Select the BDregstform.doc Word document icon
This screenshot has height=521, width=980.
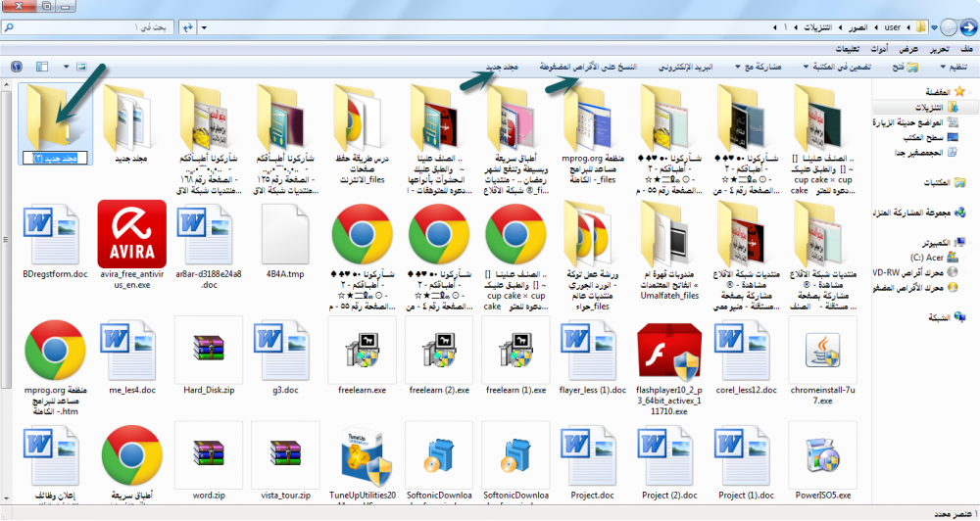(x=49, y=233)
